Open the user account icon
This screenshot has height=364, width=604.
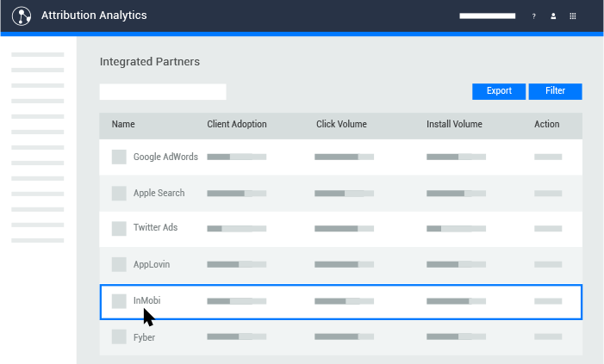click(553, 16)
